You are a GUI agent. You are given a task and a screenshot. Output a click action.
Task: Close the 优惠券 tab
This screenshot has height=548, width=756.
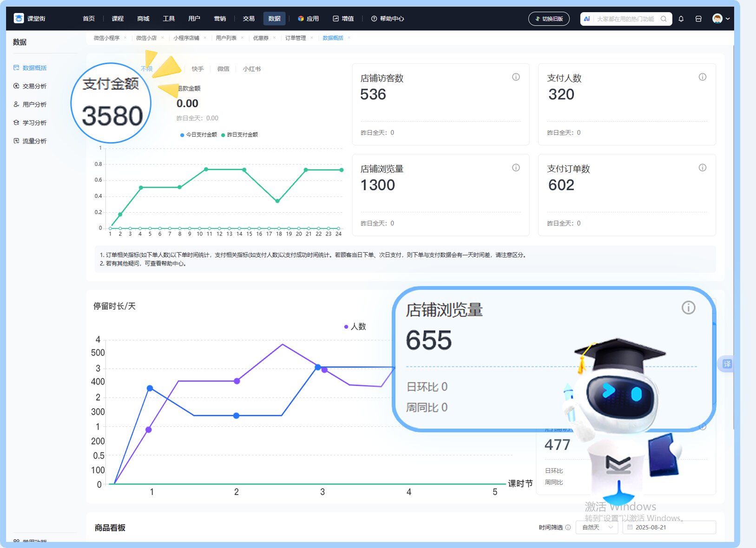274,38
